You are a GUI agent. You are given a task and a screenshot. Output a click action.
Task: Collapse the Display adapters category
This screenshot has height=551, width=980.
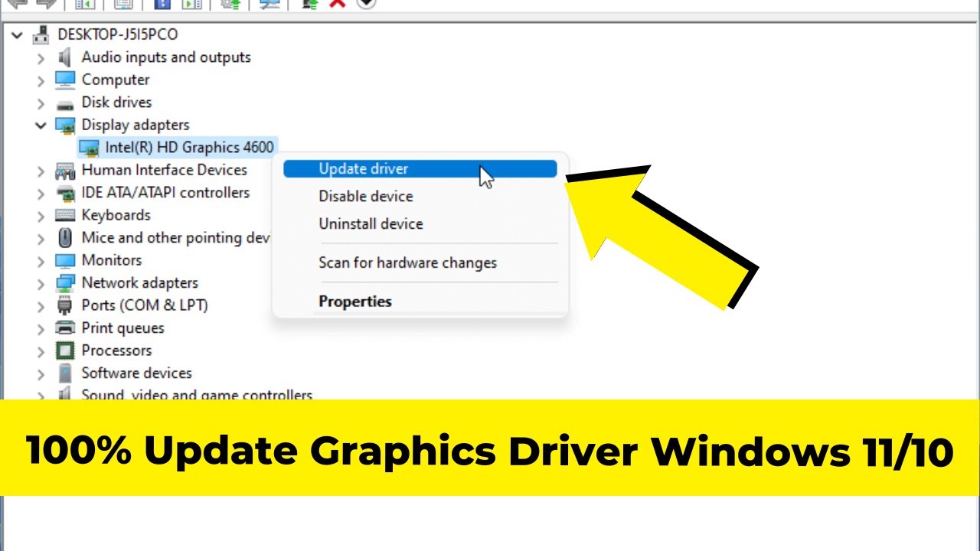click(x=41, y=125)
